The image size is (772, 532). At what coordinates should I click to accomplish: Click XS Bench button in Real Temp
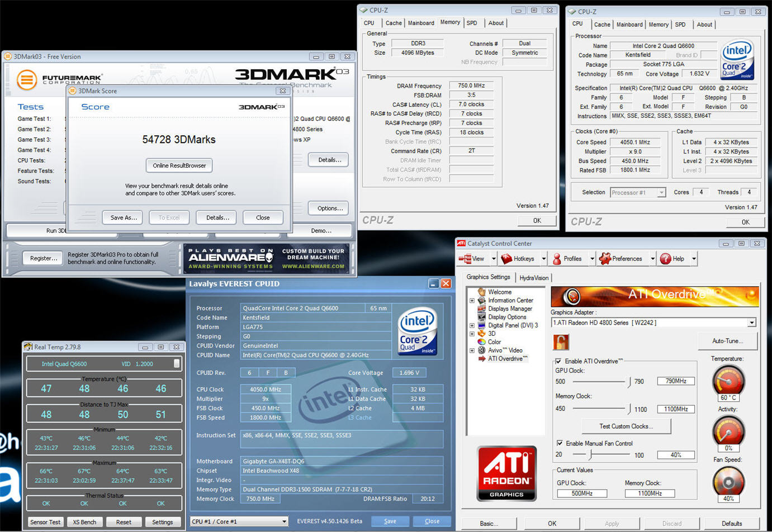(84, 522)
